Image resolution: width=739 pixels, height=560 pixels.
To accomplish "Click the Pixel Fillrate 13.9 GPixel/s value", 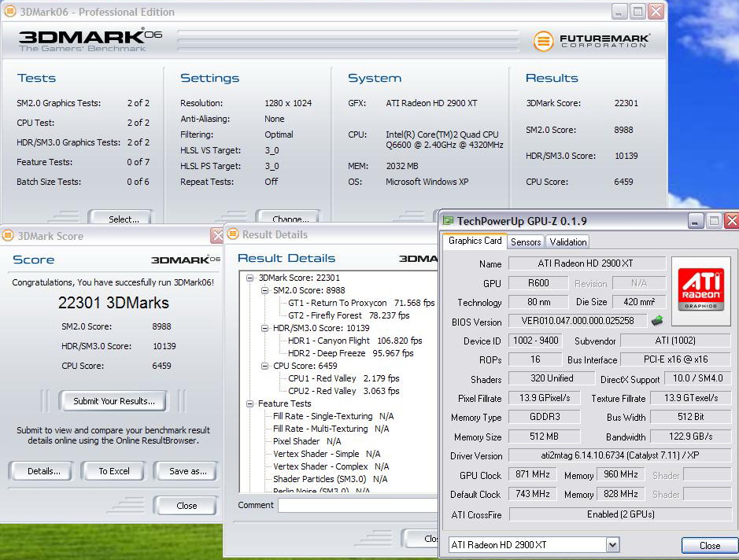I will point(545,398).
